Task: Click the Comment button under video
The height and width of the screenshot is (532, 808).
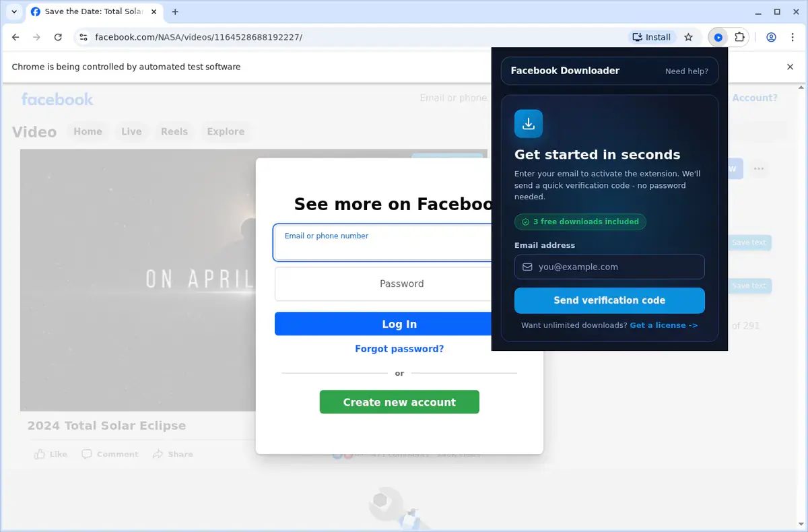Action: coord(110,455)
